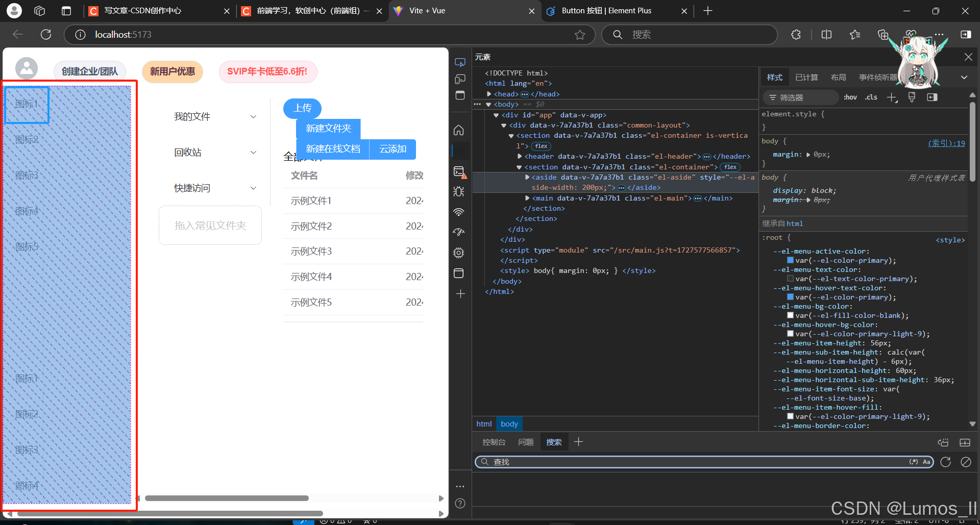Open browser extensions puzzle icon

coord(796,34)
